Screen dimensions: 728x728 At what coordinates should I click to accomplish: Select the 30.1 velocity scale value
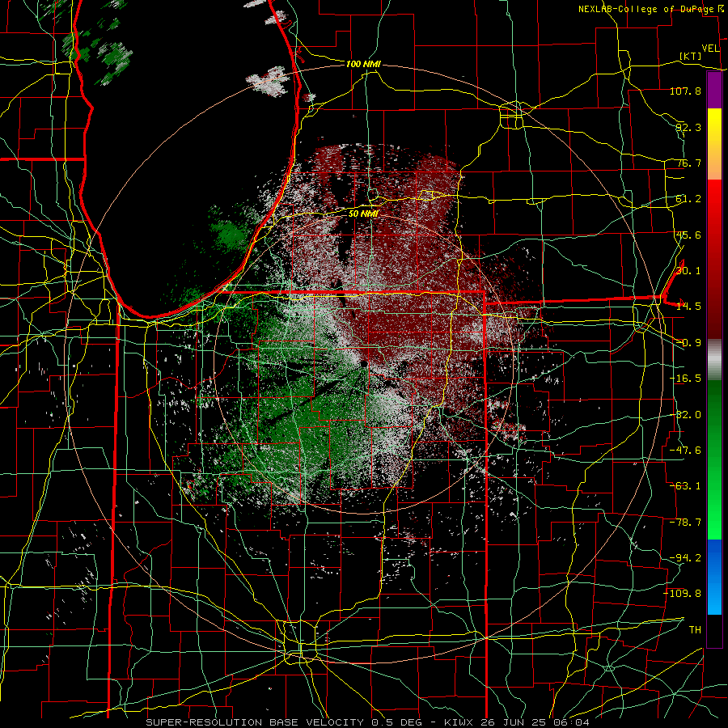tap(688, 271)
